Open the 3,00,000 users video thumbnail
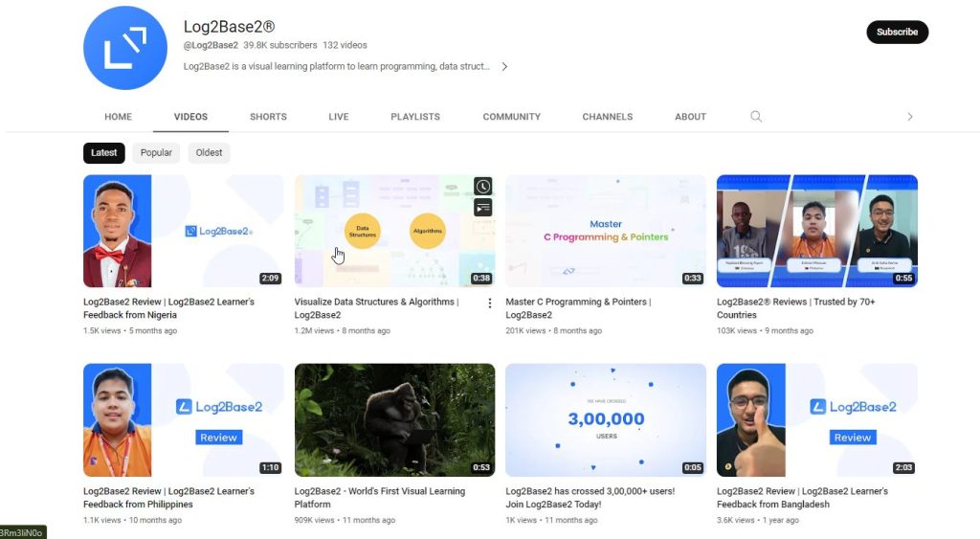 click(x=606, y=419)
